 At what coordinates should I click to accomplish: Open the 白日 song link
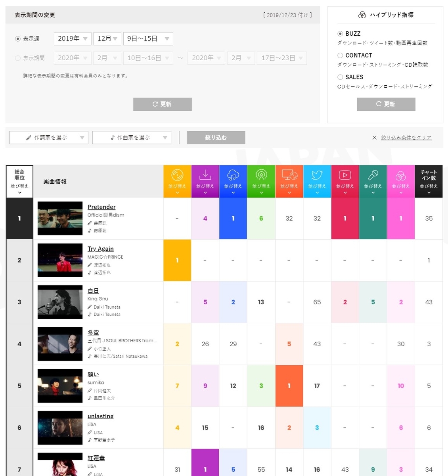point(93,291)
